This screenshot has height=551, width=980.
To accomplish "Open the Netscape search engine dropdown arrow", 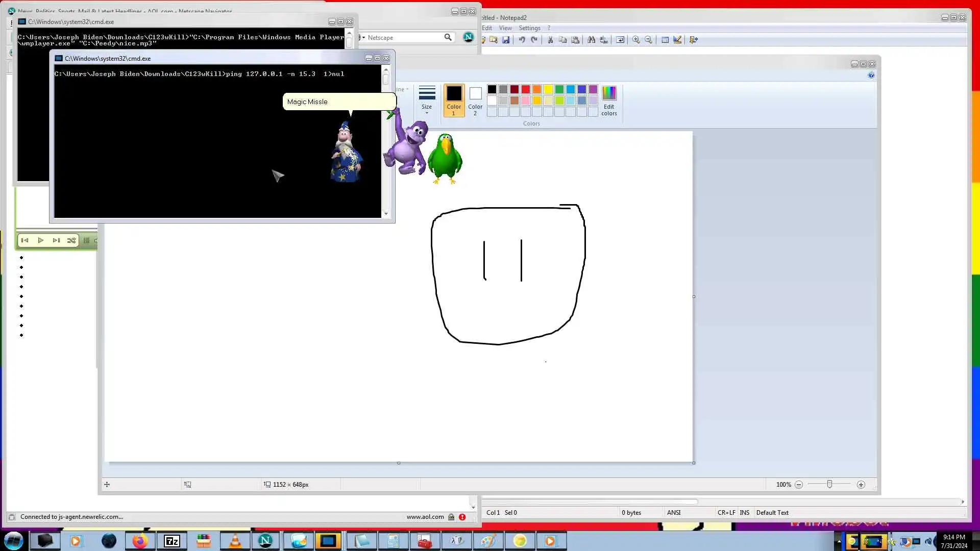I will [363, 38].
